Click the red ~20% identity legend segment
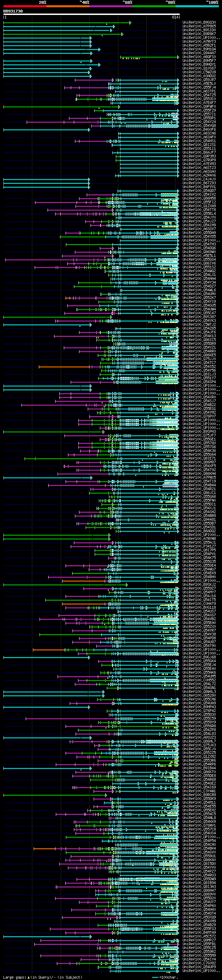The width and height of the screenshot is (222, 980). (25, 6)
